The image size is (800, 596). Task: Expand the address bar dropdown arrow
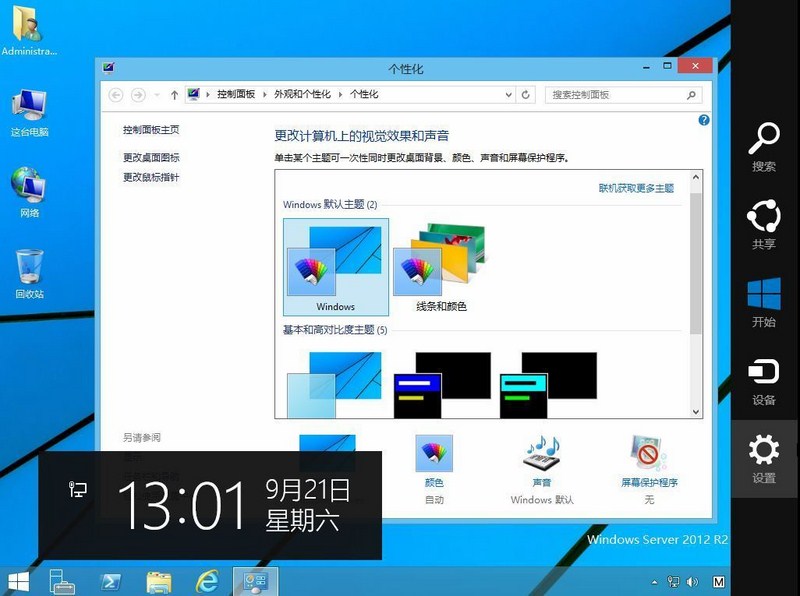(x=508, y=94)
